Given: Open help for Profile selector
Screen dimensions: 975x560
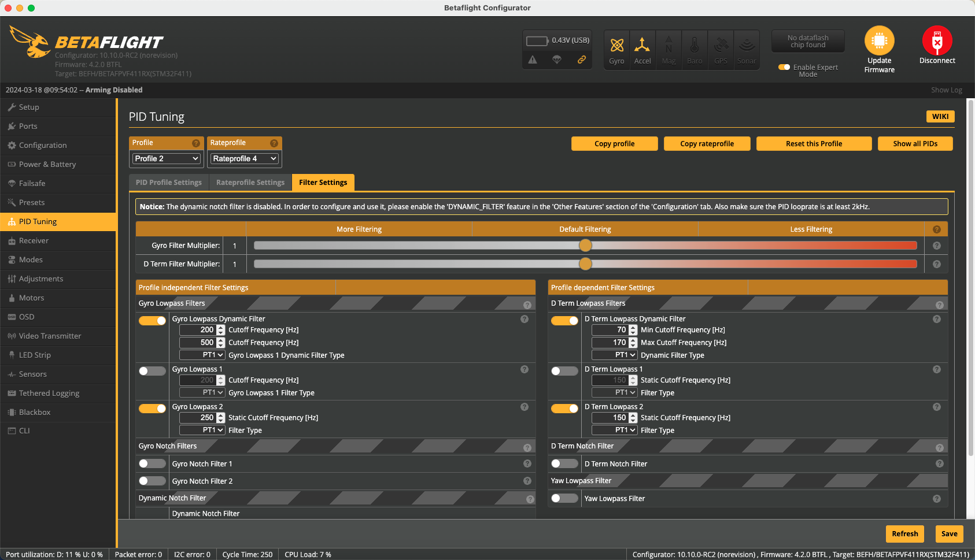Looking at the screenshot, I should tap(196, 143).
